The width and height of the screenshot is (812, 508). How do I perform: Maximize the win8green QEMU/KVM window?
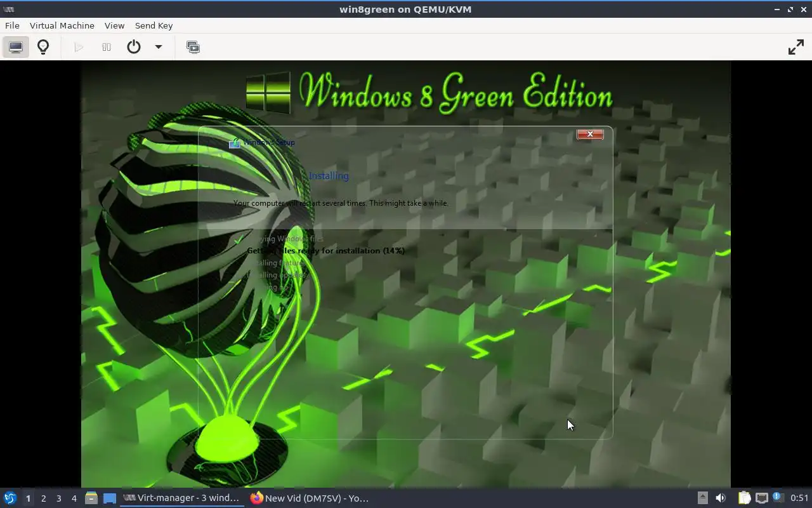click(x=790, y=10)
